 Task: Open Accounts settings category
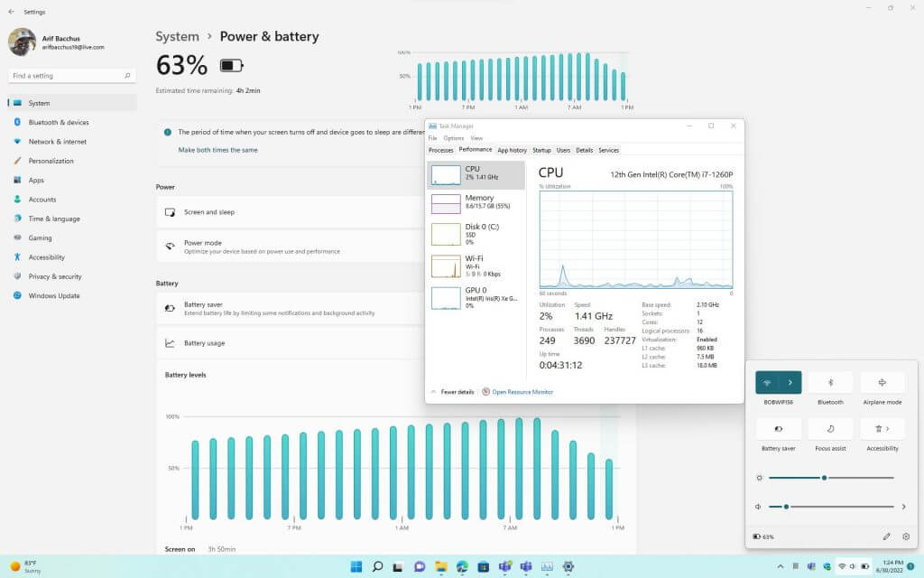pyautogui.click(x=72, y=200)
